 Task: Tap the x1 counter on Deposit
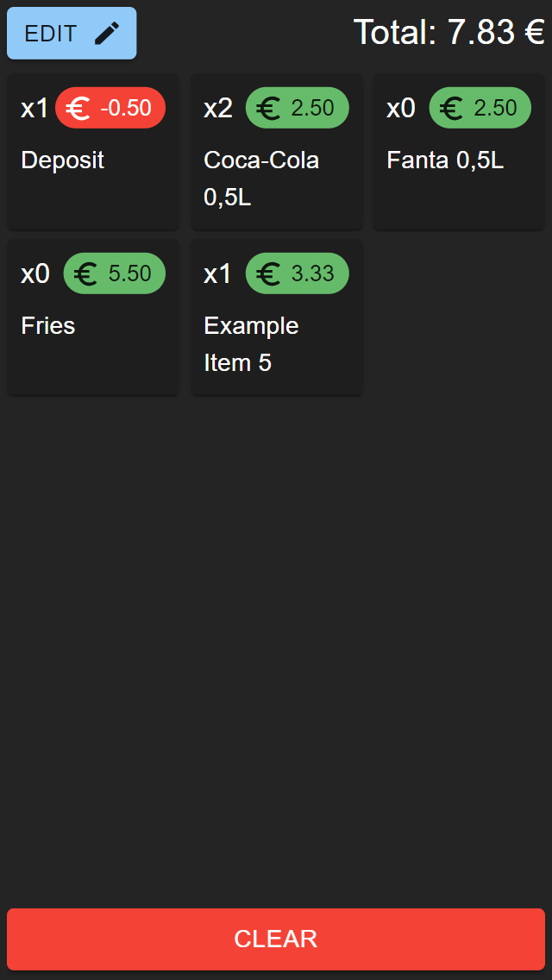click(x=32, y=108)
